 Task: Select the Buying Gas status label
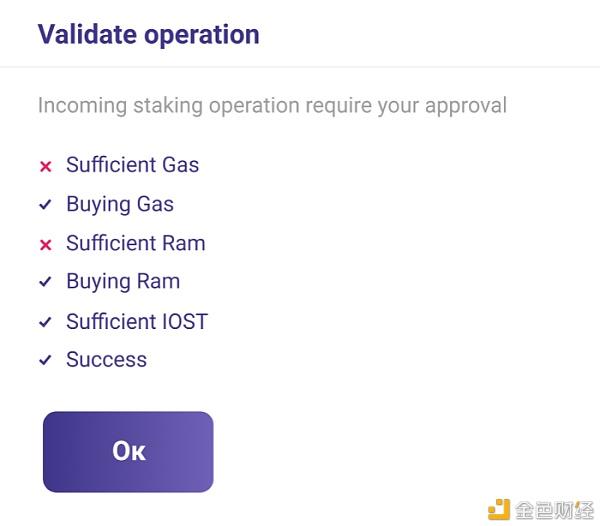tap(120, 204)
